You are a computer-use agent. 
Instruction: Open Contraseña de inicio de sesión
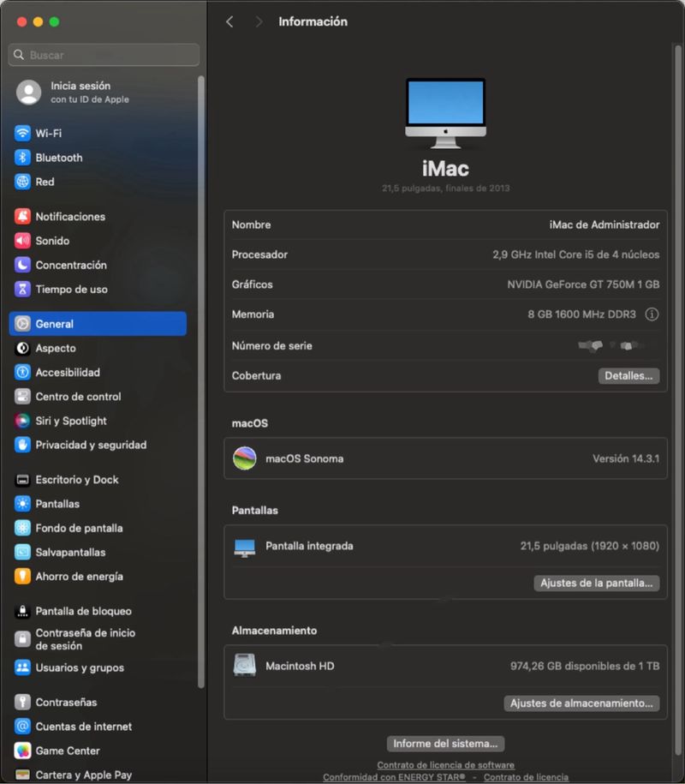coord(98,639)
